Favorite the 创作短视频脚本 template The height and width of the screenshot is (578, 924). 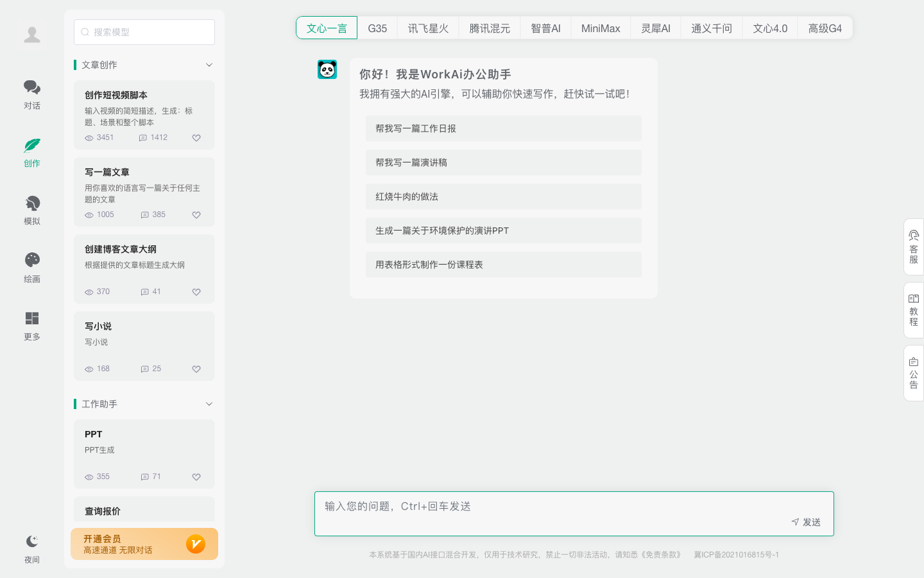coord(196,137)
